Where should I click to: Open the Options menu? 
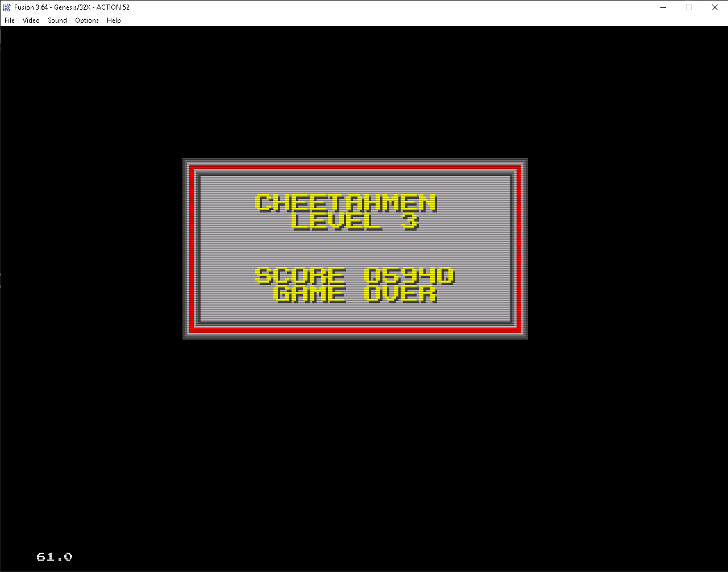pyautogui.click(x=87, y=20)
